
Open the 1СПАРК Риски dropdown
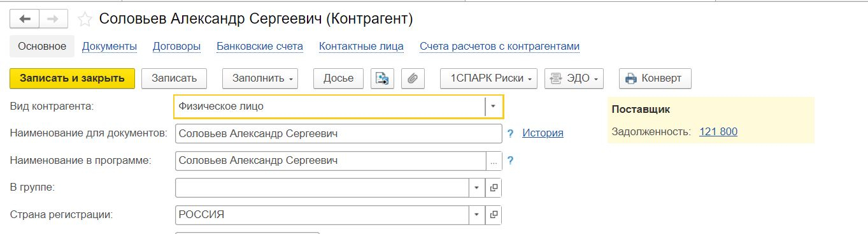[489, 78]
